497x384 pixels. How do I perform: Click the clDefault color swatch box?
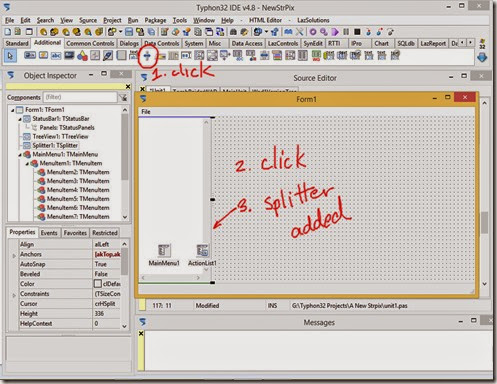[x=98, y=284]
